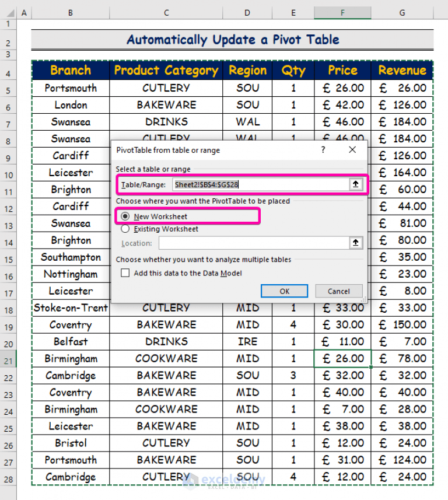The height and width of the screenshot is (500, 448).
Task: Select column E header
Action: 293,13
